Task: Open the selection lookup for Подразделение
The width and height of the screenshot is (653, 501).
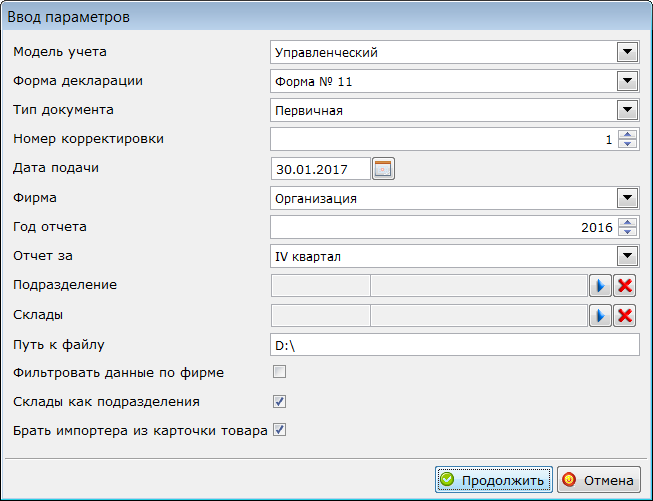Action: tap(600, 286)
